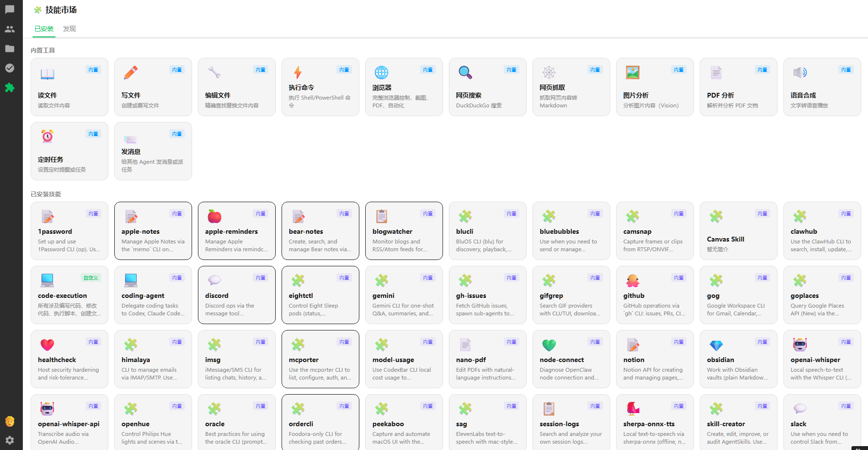Screen dimensions: 868x450
Task: Open the settings gear in the sidebar
Action: (x=10, y=440)
